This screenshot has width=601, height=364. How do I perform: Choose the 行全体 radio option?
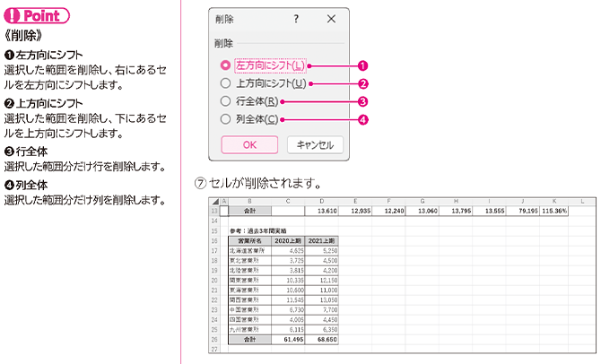click(x=225, y=101)
